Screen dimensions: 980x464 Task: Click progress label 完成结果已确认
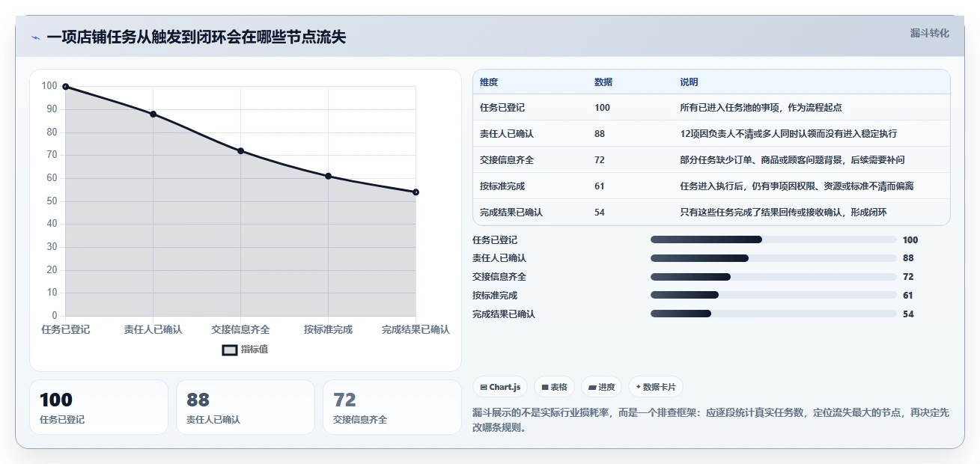coord(504,314)
